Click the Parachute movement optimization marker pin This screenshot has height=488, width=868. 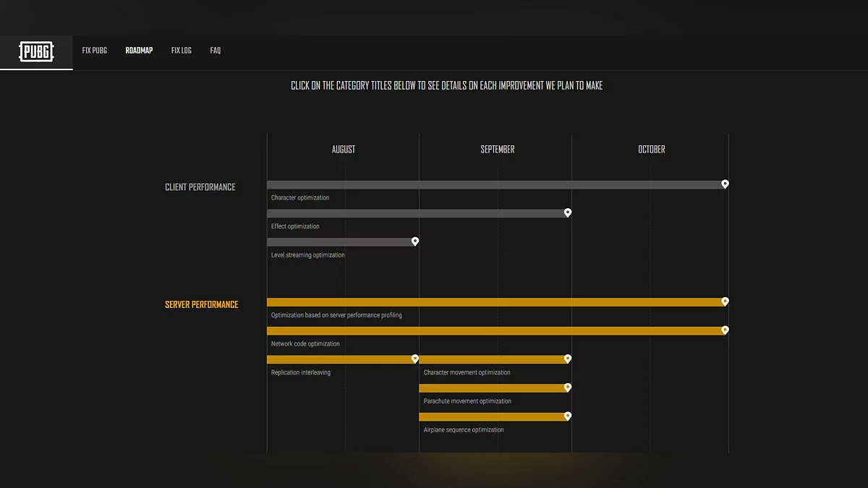tap(568, 388)
